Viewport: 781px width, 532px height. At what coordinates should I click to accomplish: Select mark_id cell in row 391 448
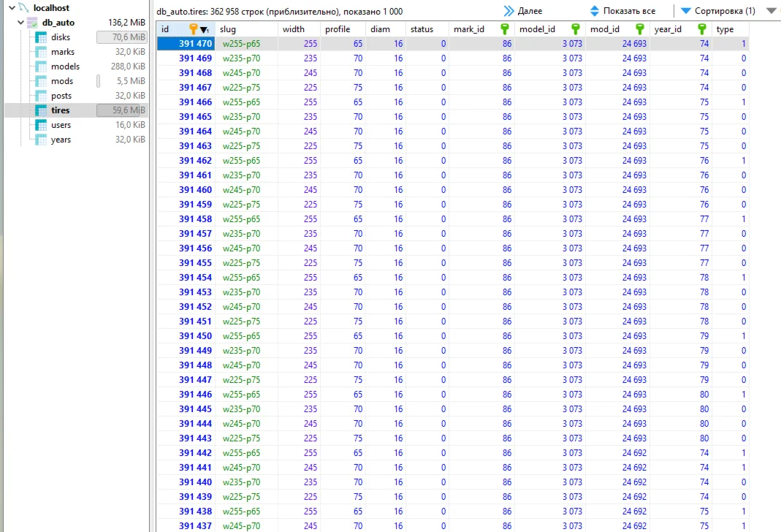pyautogui.click(x=481, y=365)
